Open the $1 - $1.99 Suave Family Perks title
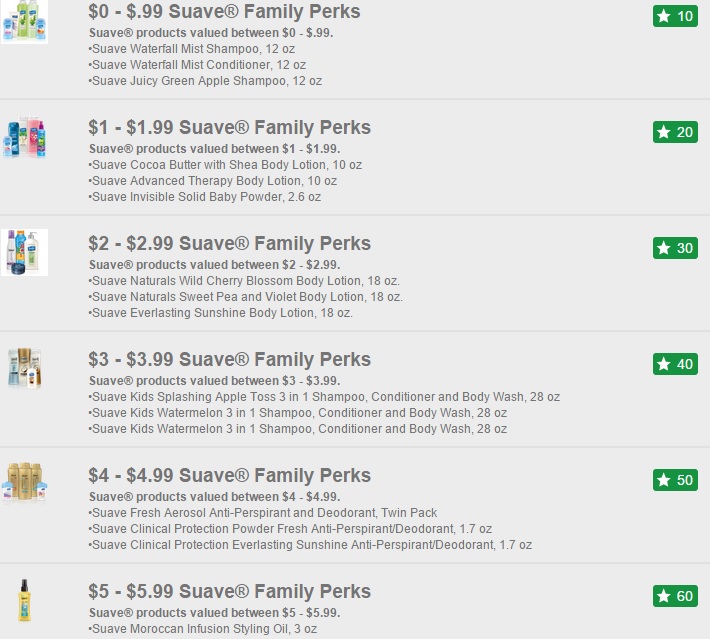 (230, 127)
